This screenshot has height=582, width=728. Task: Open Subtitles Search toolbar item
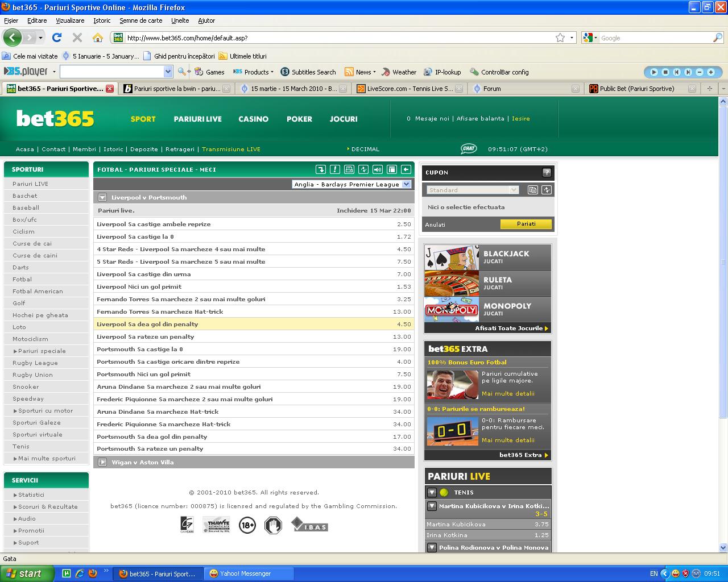click(308, 72)
